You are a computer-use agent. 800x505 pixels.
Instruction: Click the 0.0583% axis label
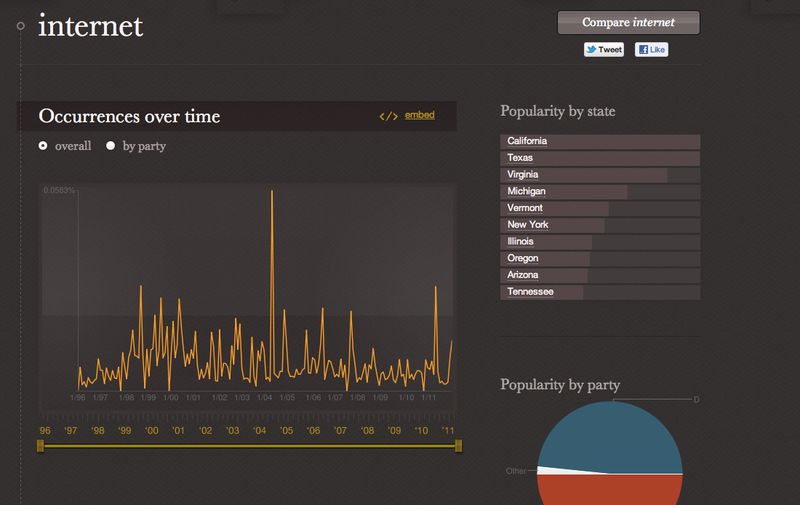point(59,190)
